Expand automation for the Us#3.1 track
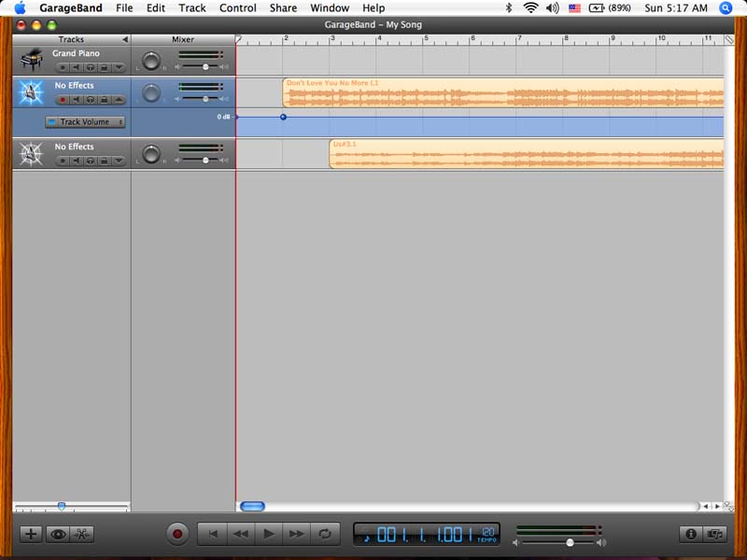Viewport: 747px width, 560px height. pos(119,161)
